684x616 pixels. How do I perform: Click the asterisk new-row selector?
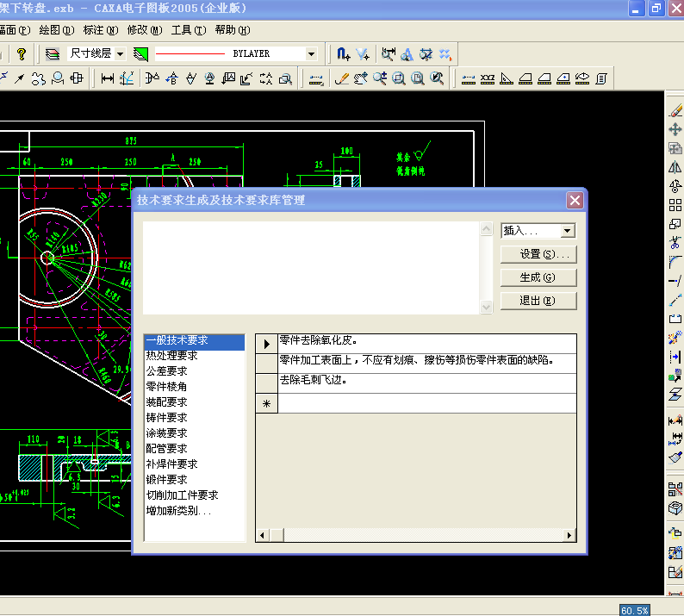point(266,403)
